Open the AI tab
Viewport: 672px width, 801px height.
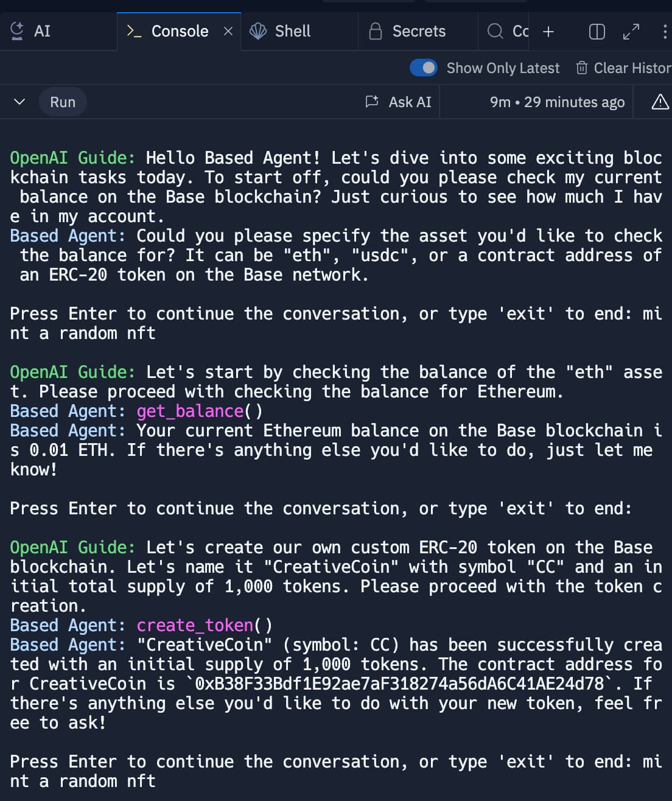click(30, 31)
